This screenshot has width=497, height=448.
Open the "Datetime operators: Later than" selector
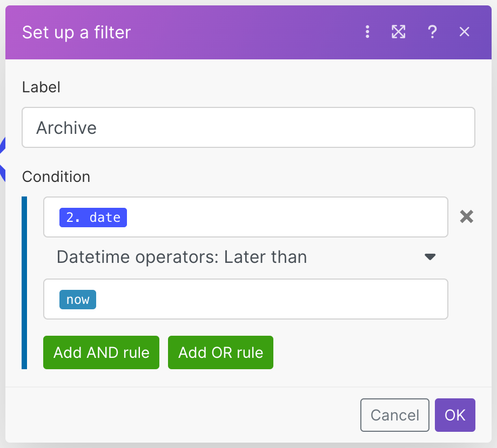[182, 257]
